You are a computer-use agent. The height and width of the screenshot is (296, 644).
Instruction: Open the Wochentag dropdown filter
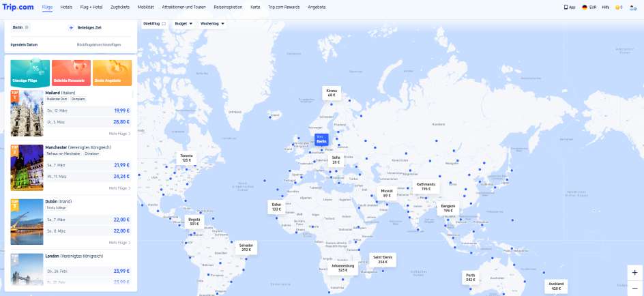coord(213,23)
